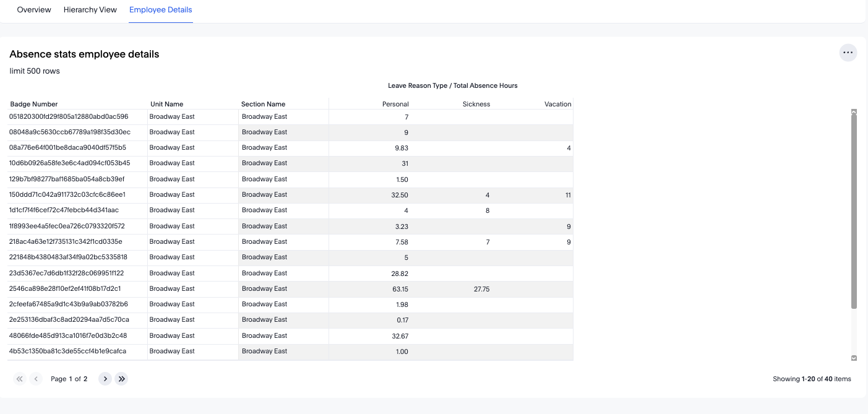868x414 pixels.
Task: Click the scrollbar down arrow
Action: 854,358
